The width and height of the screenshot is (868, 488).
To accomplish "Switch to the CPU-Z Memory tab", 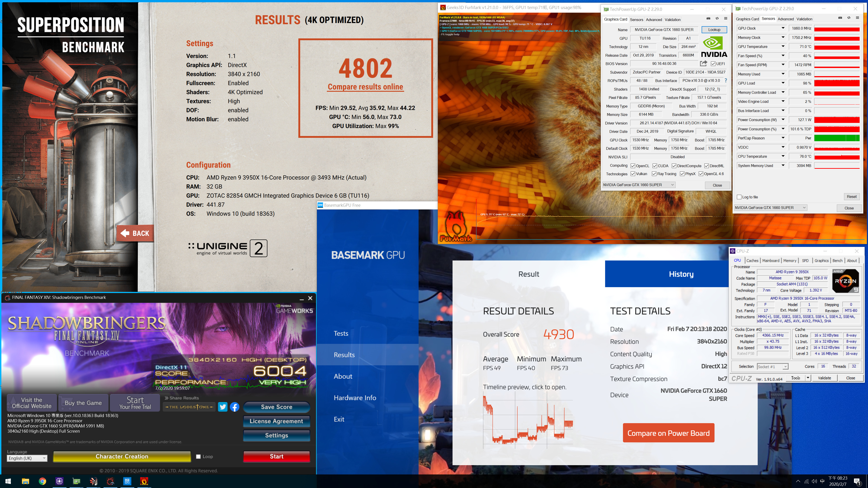I will (x=790, y=260).
